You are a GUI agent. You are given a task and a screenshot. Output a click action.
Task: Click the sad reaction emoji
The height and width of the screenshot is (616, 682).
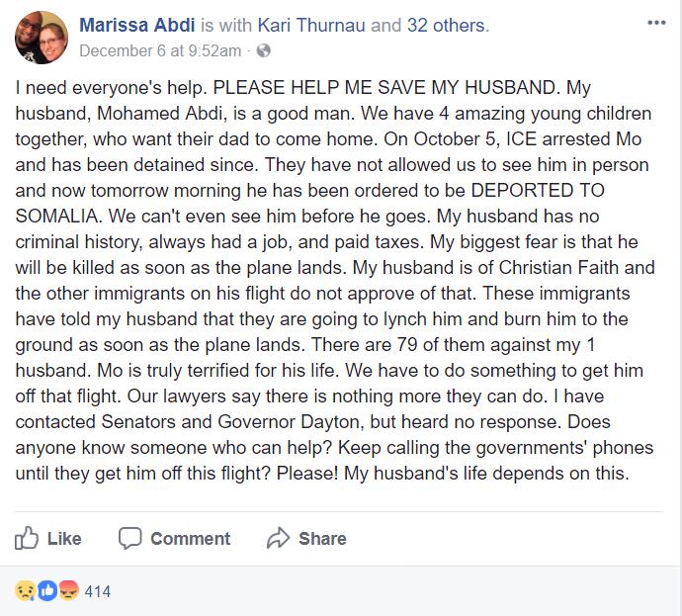pos(25,591)
